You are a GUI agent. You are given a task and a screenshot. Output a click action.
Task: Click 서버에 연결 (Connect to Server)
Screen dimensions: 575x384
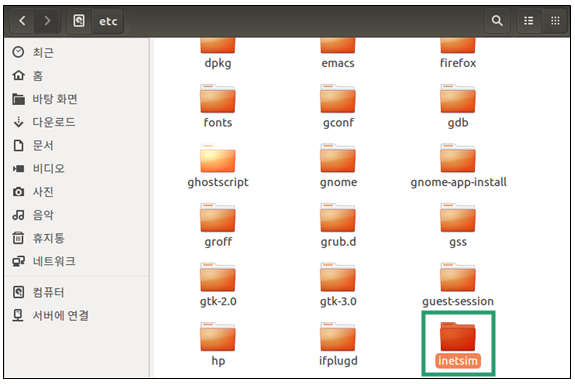(77, 315)
